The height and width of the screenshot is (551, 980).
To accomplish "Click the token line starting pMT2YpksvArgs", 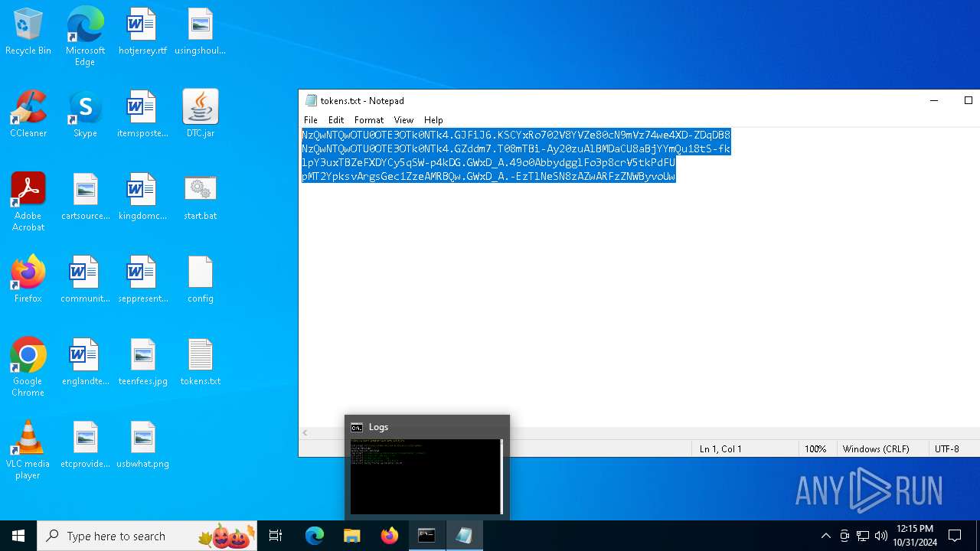I will [488, 177].
